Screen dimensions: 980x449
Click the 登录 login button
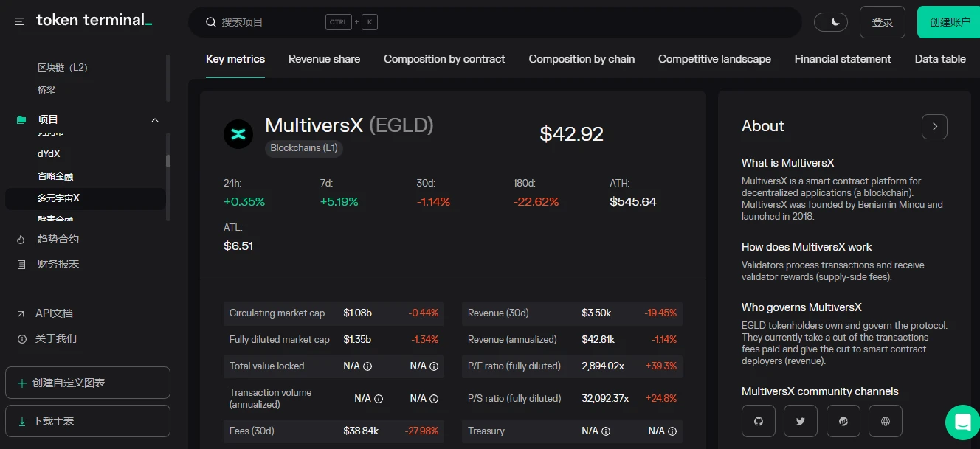(883, 22)
